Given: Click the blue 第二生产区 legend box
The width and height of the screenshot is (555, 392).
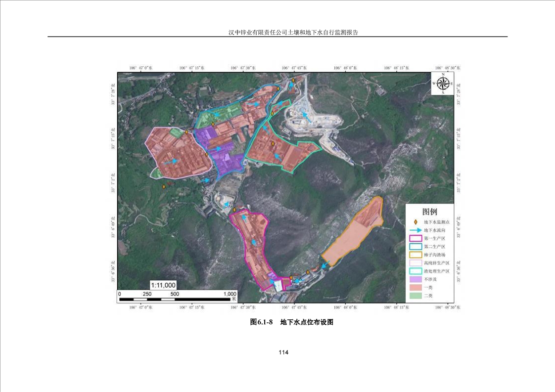Looking at the screenshot, I should pyautogui.click(x=416, y=247).
